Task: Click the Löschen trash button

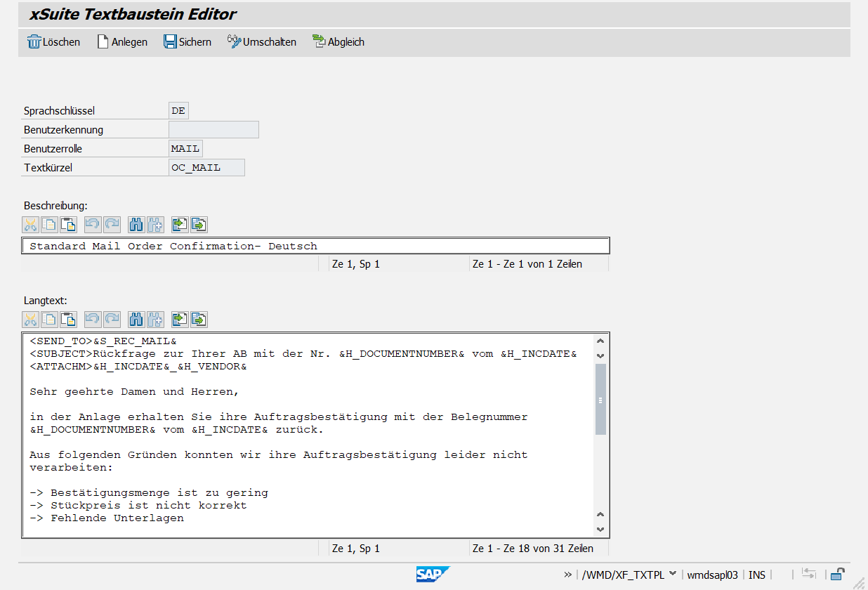Action: pos(53,42)
